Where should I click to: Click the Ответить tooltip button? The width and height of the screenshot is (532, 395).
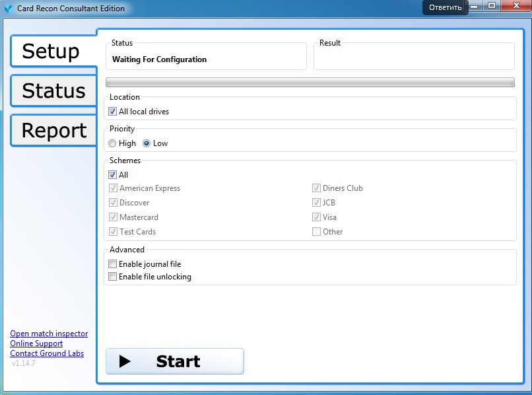pyautogui.click(x=446, y=8)
